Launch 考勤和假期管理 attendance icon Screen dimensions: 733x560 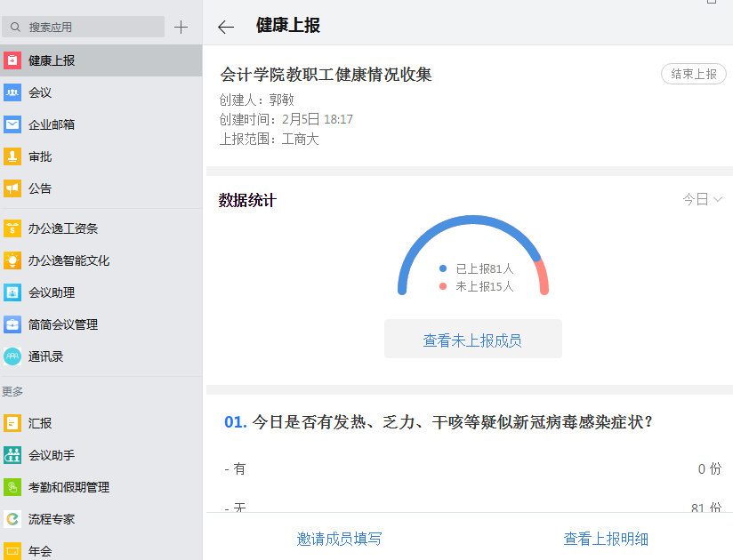pos(12,487)
